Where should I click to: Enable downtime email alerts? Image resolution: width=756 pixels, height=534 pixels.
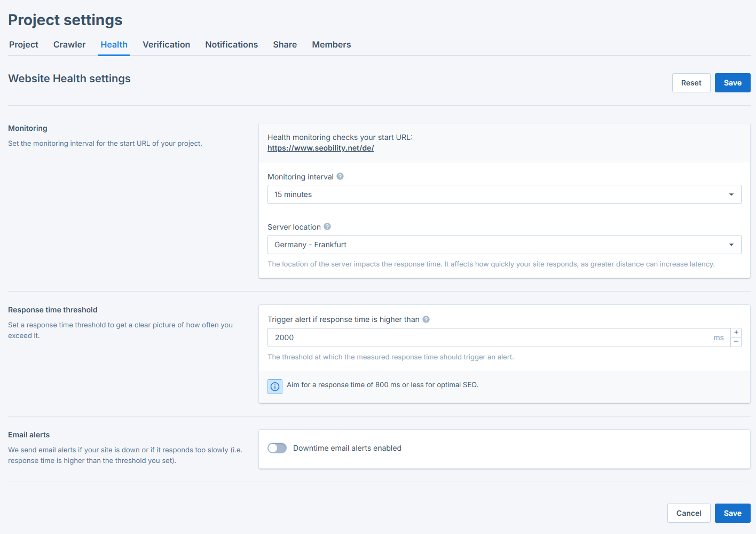[x=277, y=448]
